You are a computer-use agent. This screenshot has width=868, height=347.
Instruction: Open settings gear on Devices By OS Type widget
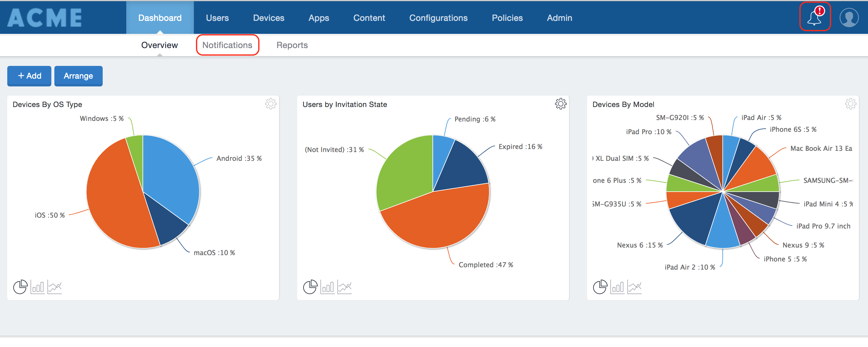[x=271, y=104]
